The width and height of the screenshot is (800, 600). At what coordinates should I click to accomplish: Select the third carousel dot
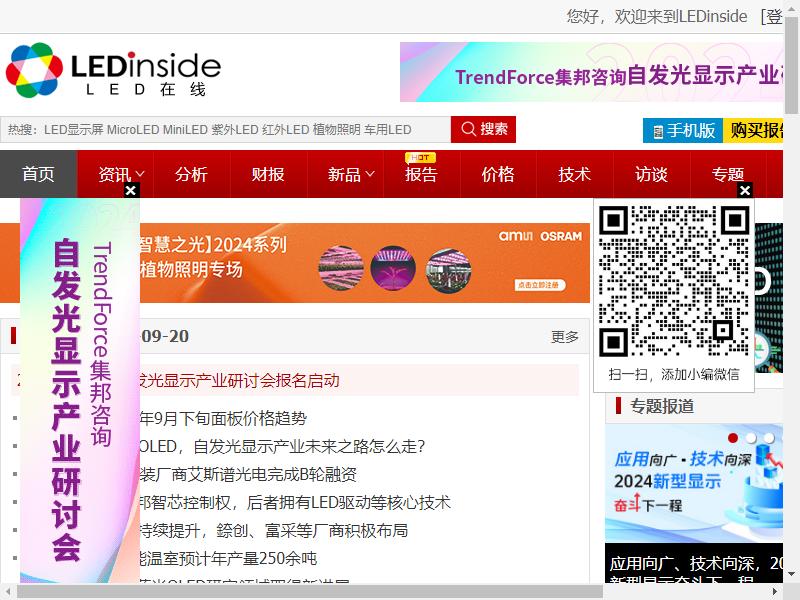click(769, 438)
